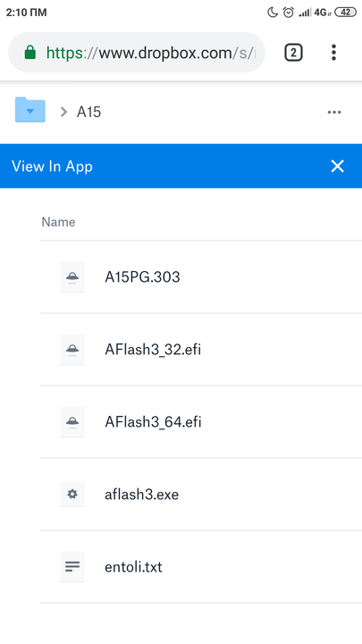Click the file icon next to AFlash3_64.efi
The image size is (362, 644).
coord(72,422)
